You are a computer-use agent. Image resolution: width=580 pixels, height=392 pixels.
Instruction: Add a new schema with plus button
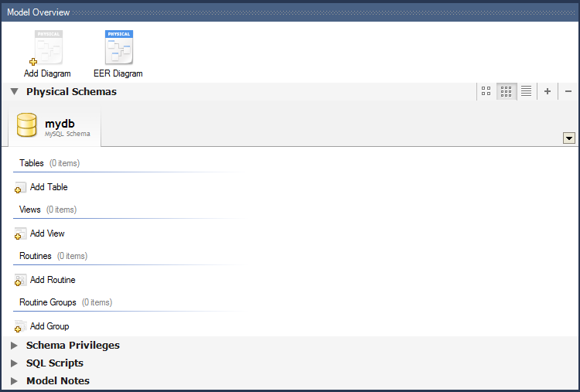click(548, 91)
